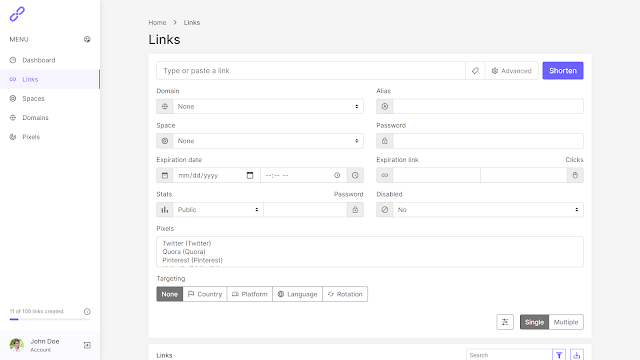Switch targeting to Rotation
This screenshot has width=640, height=360.
345,294
